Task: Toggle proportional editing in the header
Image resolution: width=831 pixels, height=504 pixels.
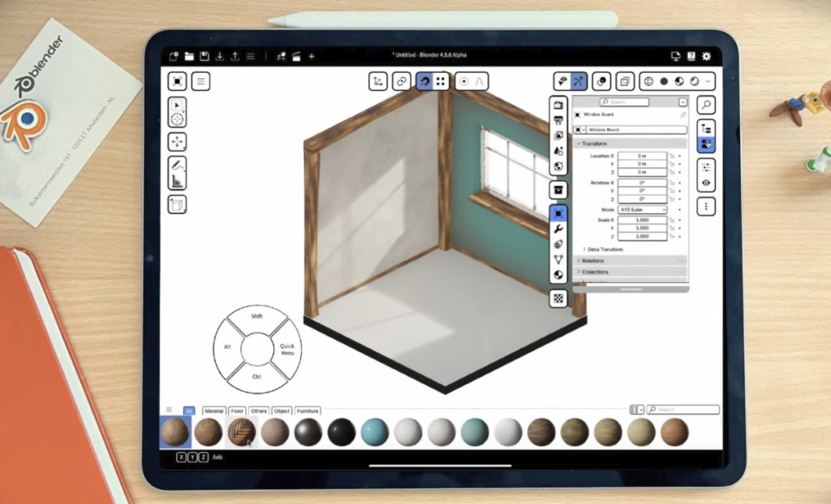Action: 464,81
